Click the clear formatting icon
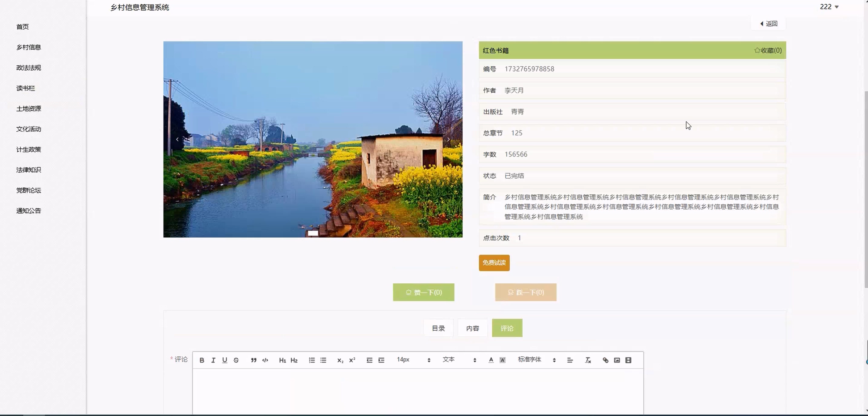Screen dimensions: 868x416 pyautogui.click(x=588, y=360)
